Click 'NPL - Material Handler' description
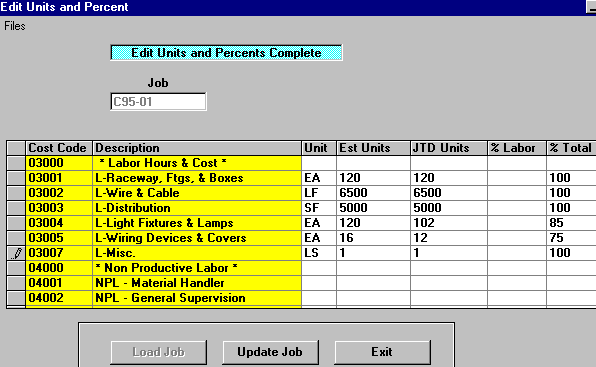 coord(197,283)
